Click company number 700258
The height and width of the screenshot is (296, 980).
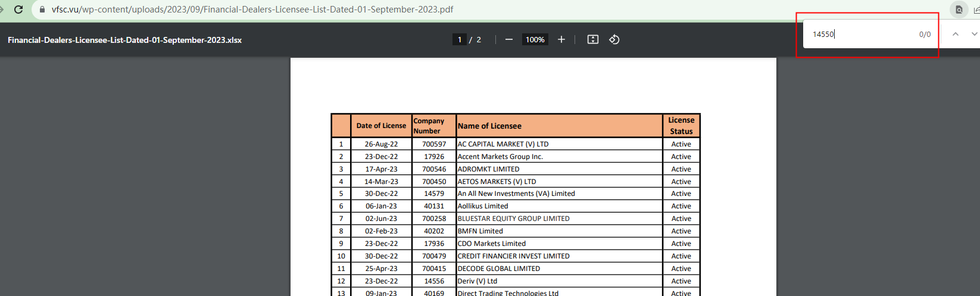pyautogui.click(x=434, y=219)
